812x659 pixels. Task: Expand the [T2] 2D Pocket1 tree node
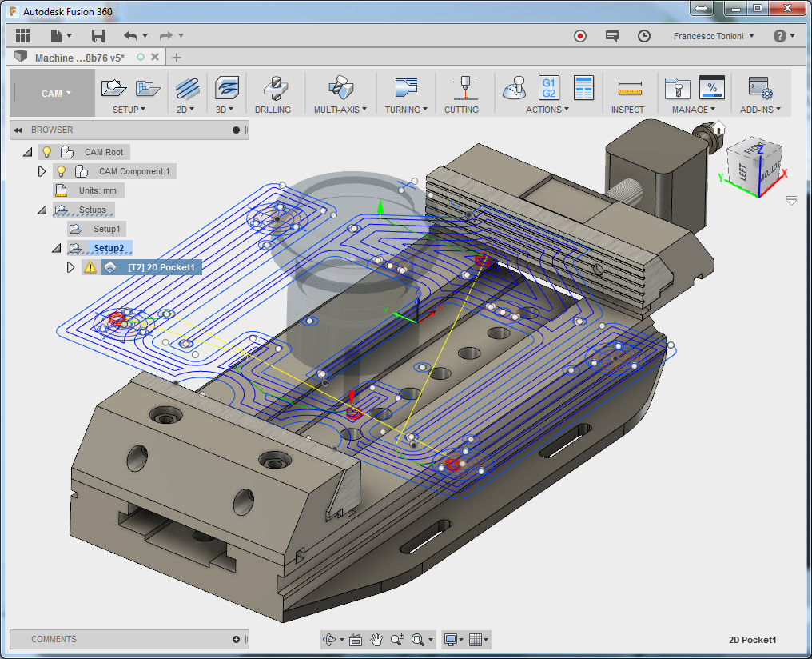tap(70, 267)
